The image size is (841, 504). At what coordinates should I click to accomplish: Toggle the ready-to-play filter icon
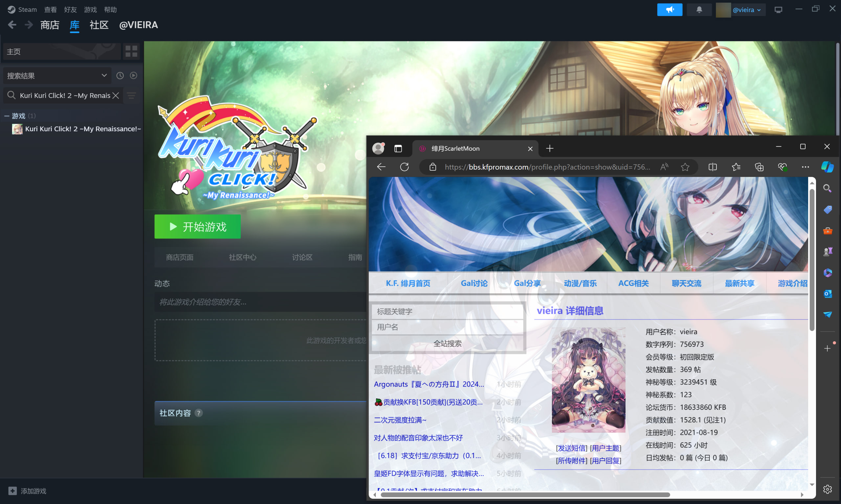pyautogui.click(x=134, y=75)
